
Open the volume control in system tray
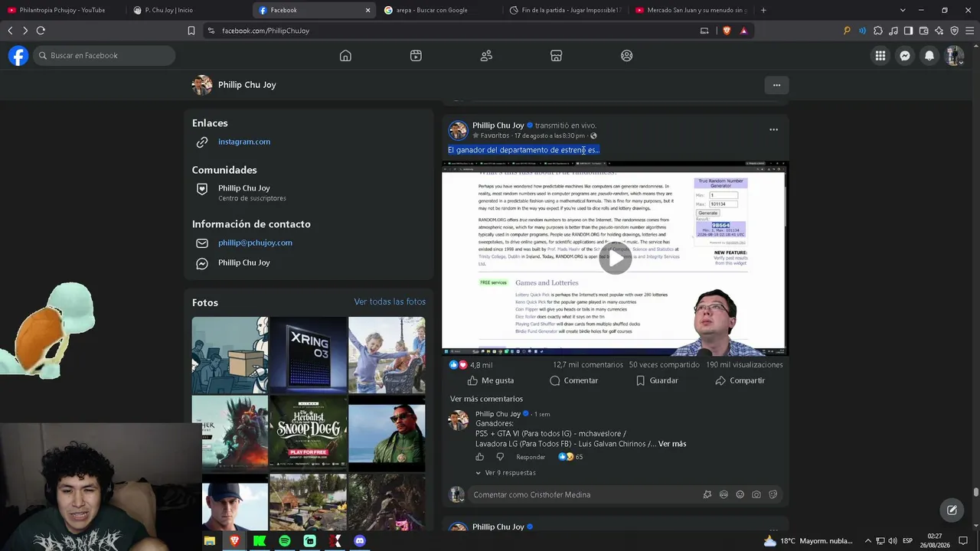pyautogui.click(x=893, y=541)
